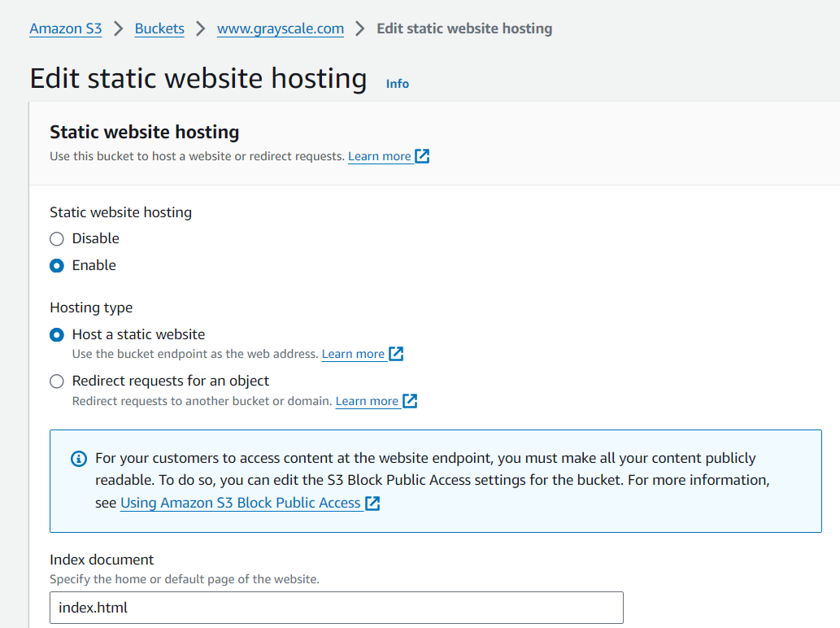Choose Redirect requests for an object
Screen dimensions: 840x628
pyautogui.click(x=57, y=381)
